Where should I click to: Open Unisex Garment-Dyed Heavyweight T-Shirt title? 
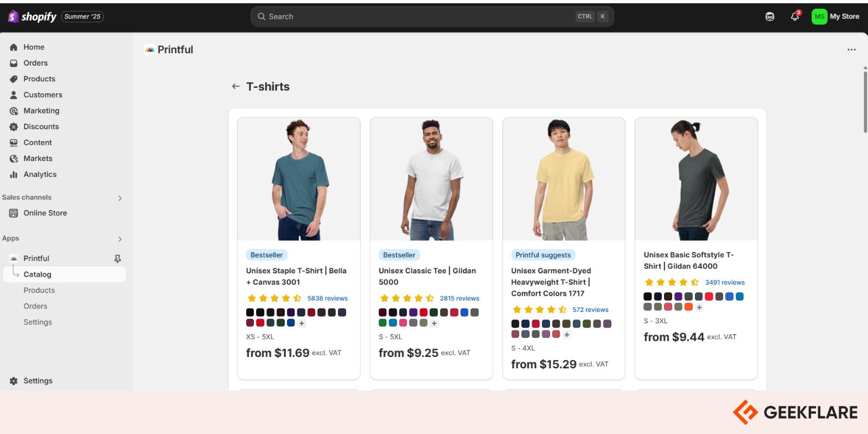(x=551, y=282)
